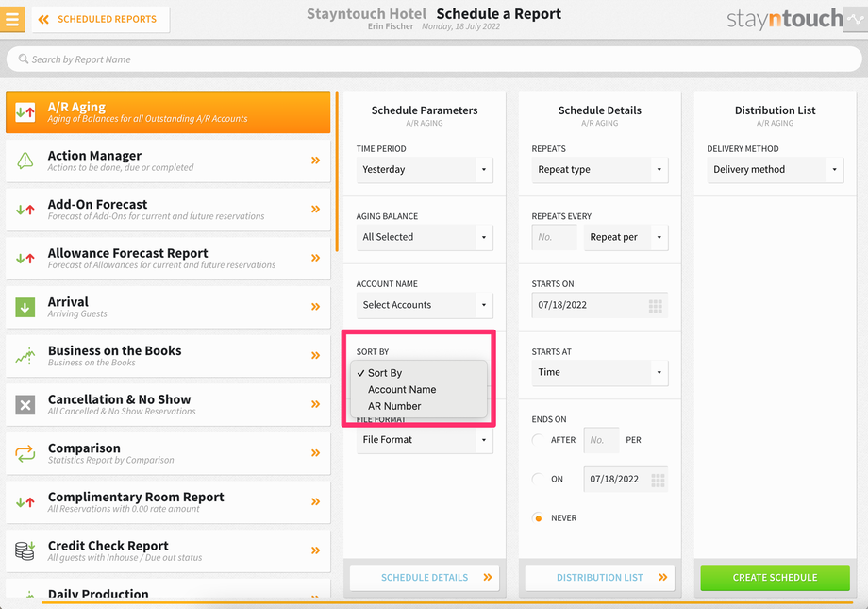Viewport: 868px width, 609px height.
Task: Click the Business on the Books chevron
Action: (x=315, y=356)
